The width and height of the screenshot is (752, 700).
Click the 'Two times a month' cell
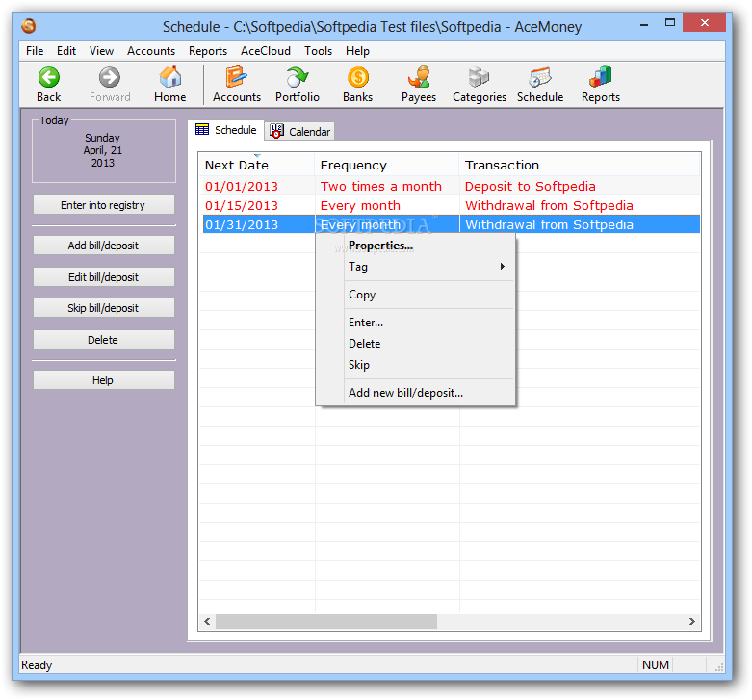point(381,186)
